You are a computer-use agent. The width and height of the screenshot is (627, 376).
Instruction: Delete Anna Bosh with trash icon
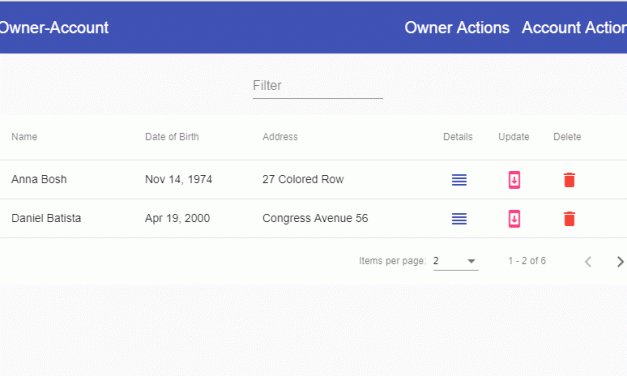click(x=569, y=180)
